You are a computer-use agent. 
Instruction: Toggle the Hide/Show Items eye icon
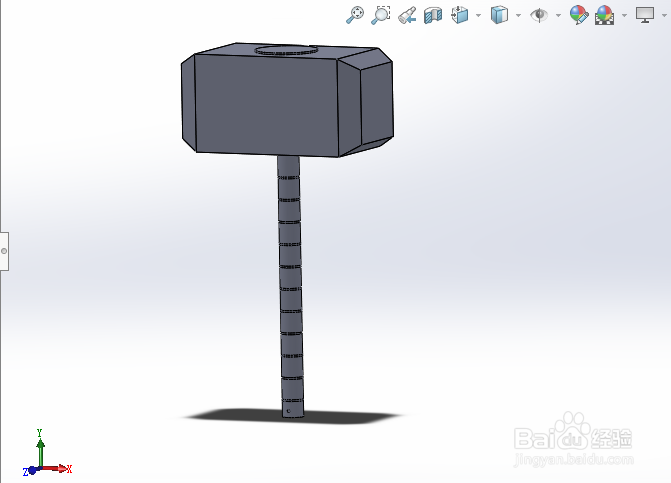pyautogui.click(x=539, y=15)
